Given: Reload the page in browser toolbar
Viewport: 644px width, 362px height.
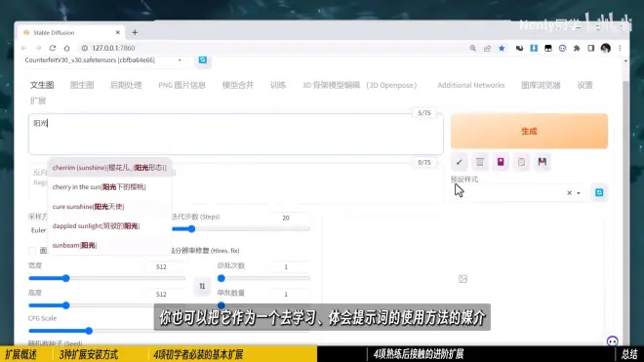Looking at the screenshot, I should tap(53, 48).
